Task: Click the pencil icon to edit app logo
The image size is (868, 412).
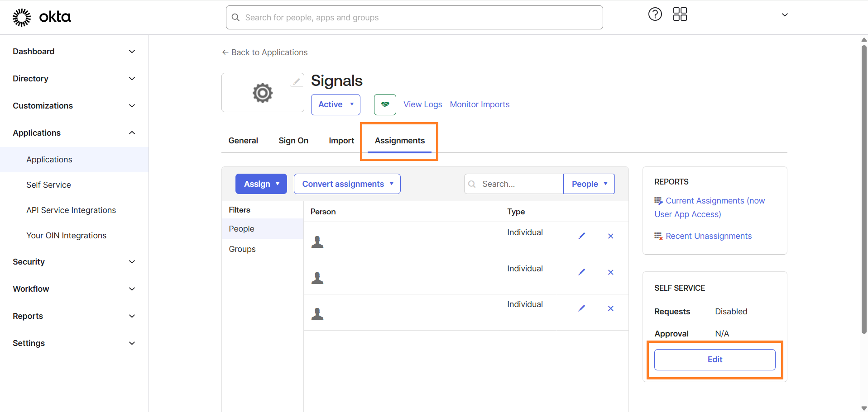Action: pos(297,81)
